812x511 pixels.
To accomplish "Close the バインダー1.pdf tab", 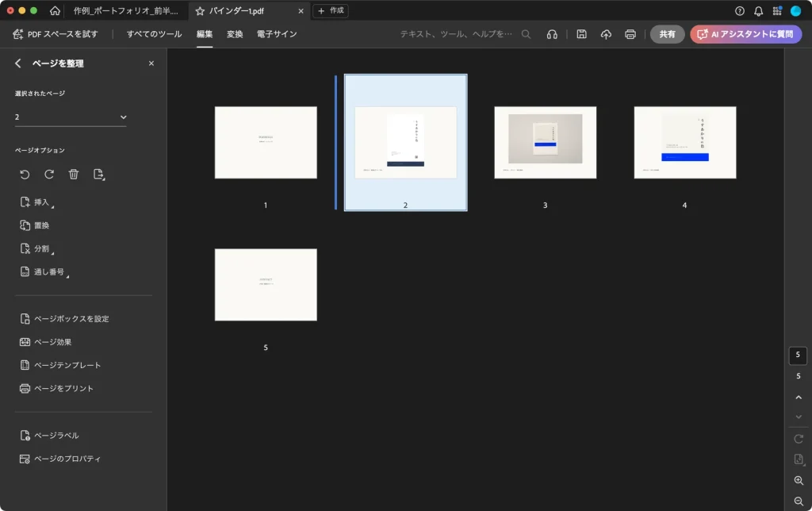I will (x=301, y=11).
